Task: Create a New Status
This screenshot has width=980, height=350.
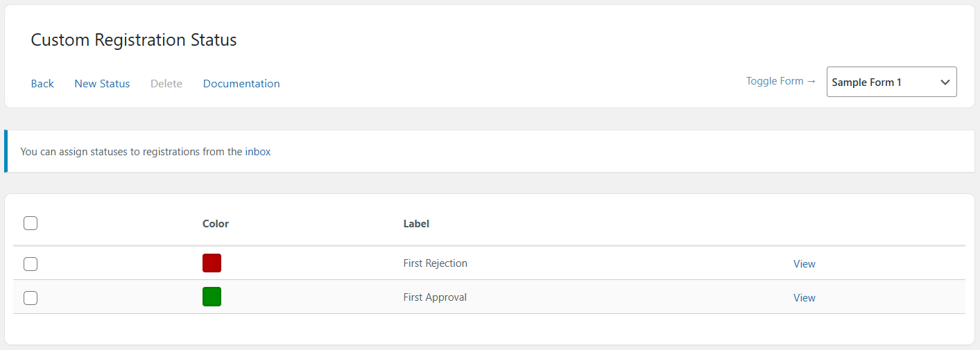Action: pos(102,84)
